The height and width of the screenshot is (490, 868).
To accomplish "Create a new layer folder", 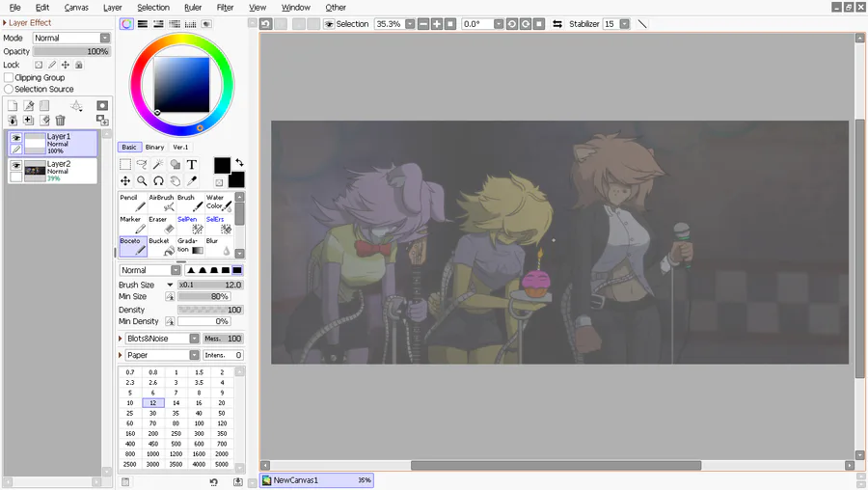I will tap(44, 106).
